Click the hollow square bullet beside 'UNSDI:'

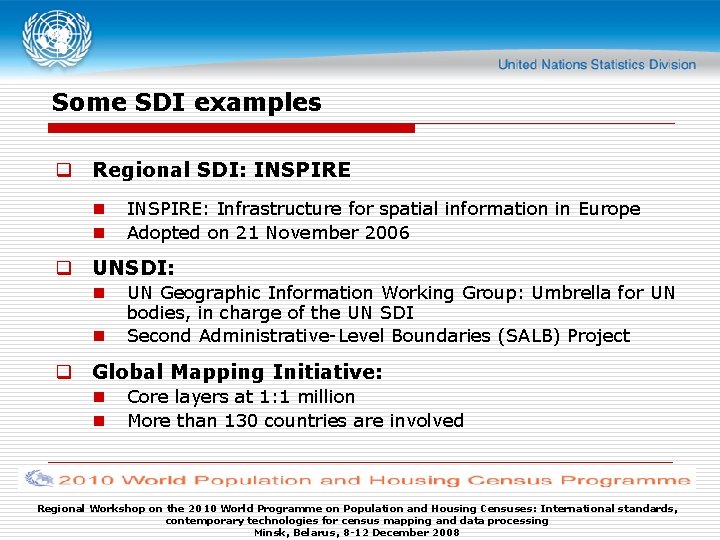(64, 268)
